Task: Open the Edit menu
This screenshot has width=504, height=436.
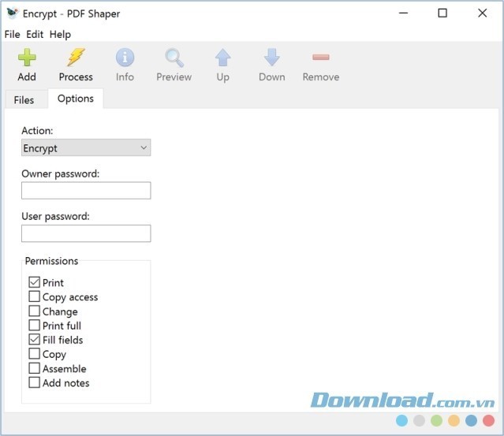Action: (35, 35)
